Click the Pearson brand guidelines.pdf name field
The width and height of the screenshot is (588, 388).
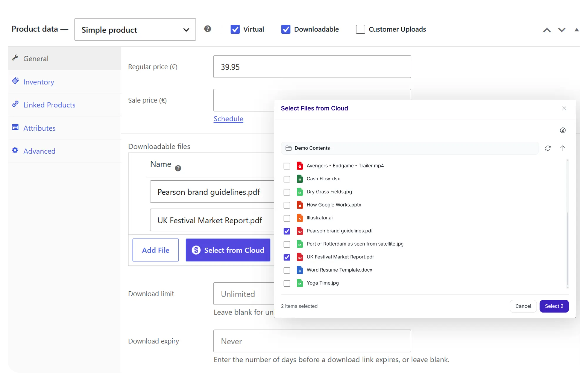coord(212,192)
